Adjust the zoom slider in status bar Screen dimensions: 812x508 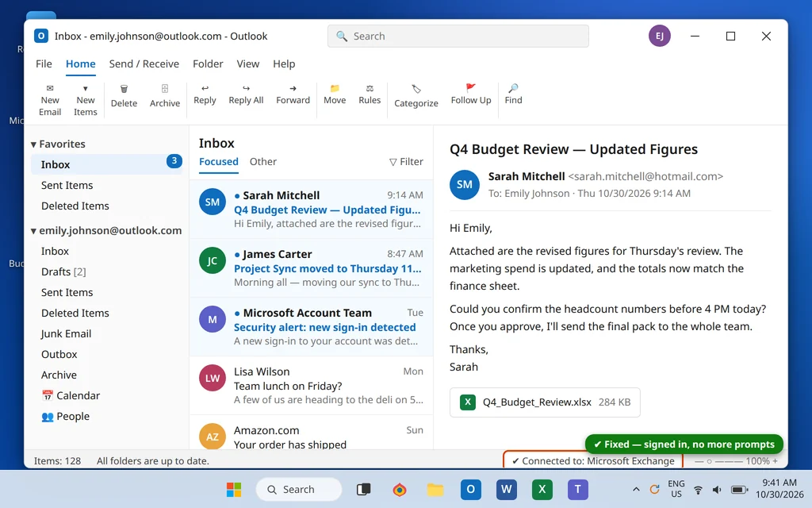pyautogui.click(x=718, y=461)
